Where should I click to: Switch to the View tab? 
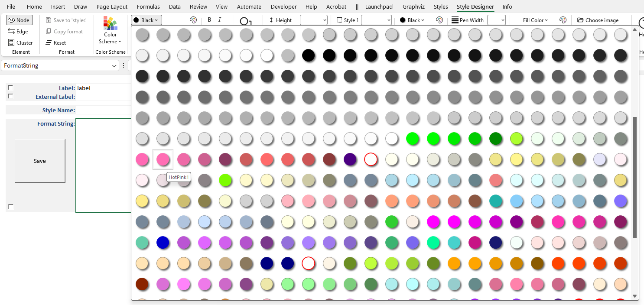(221, 6)
